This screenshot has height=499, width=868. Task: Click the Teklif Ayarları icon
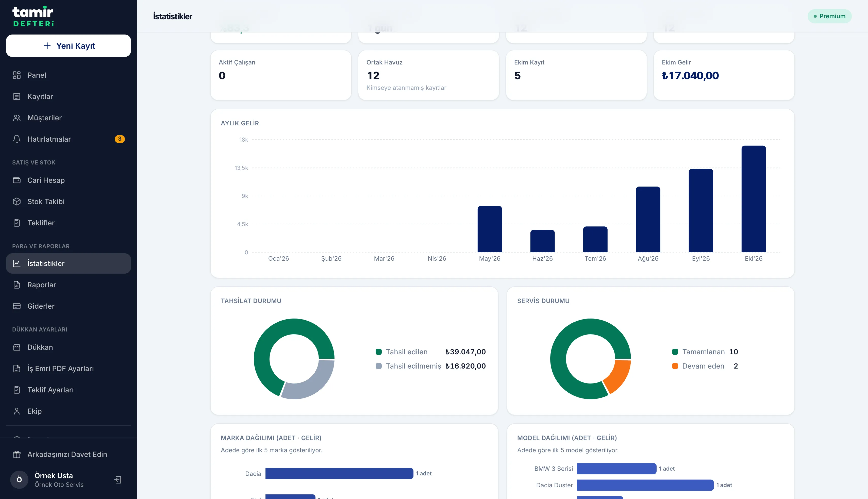coord(16,390)
